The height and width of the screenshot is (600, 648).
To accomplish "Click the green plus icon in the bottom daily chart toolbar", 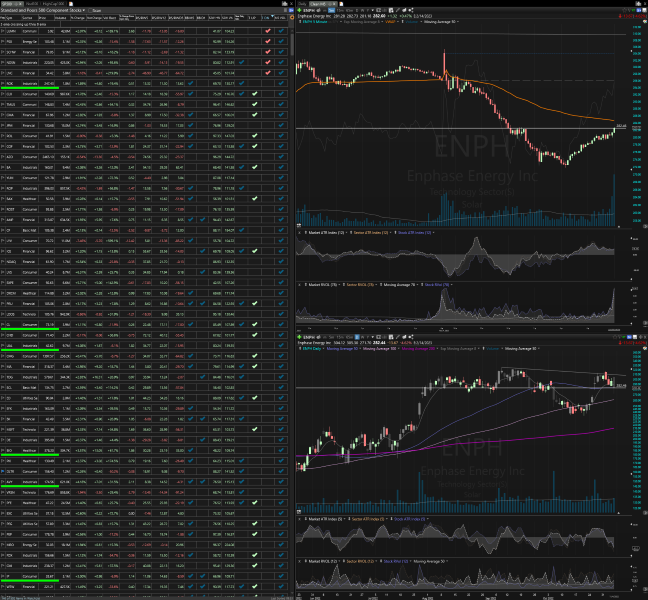I will pyautogui.click(x=299, y=337).
